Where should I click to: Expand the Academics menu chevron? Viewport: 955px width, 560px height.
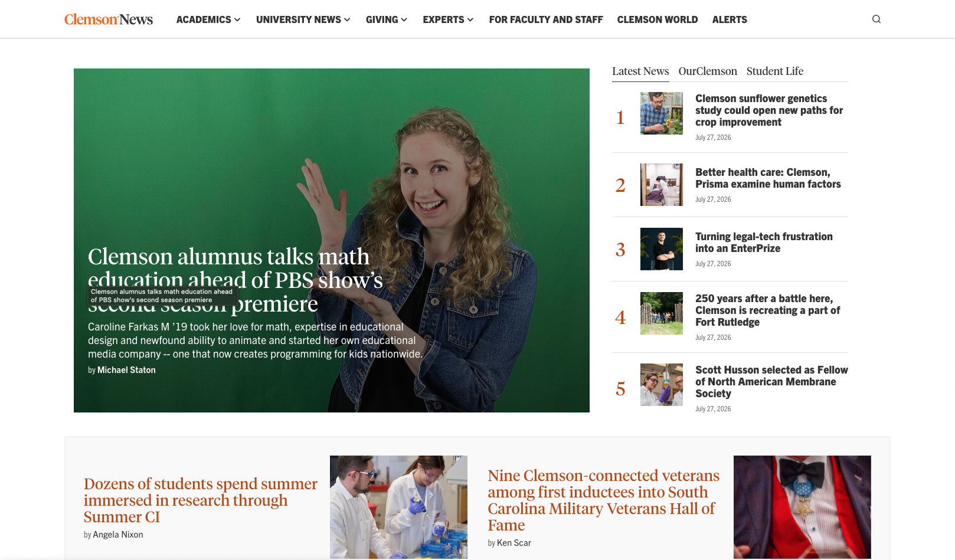[x=237, y=19]
